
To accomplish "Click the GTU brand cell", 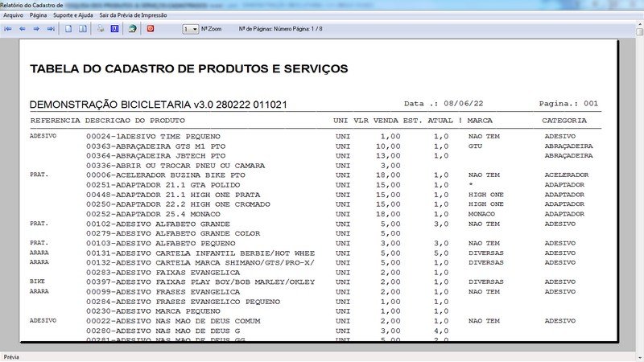I will 475,146.
